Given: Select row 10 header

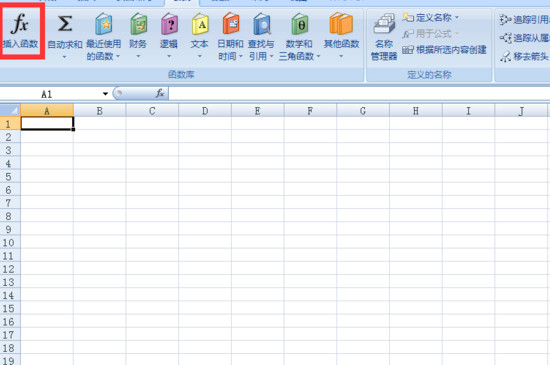Looking at the screenshot, I should pyautogui.click(x=8, y=242).
